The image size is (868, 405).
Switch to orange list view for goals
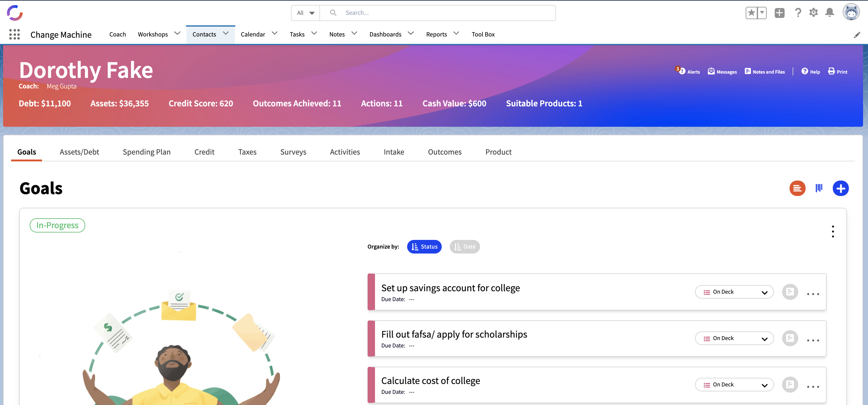point(797,188)
